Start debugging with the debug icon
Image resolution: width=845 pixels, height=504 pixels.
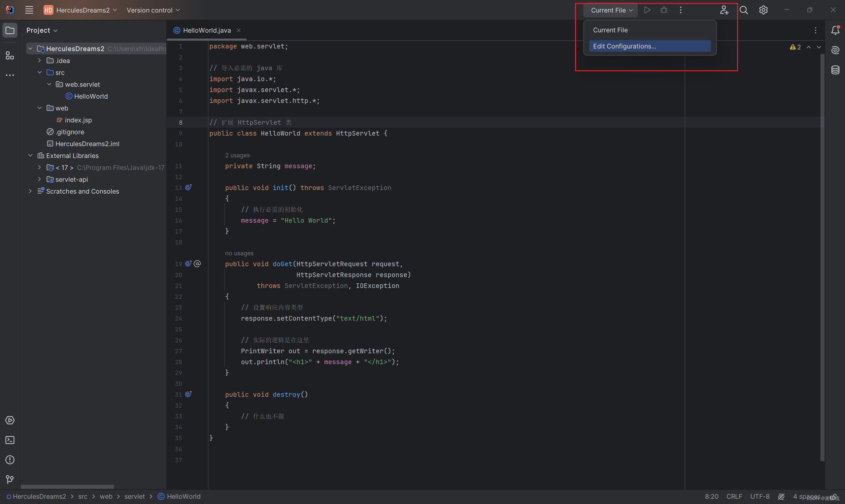coord(663,10)
